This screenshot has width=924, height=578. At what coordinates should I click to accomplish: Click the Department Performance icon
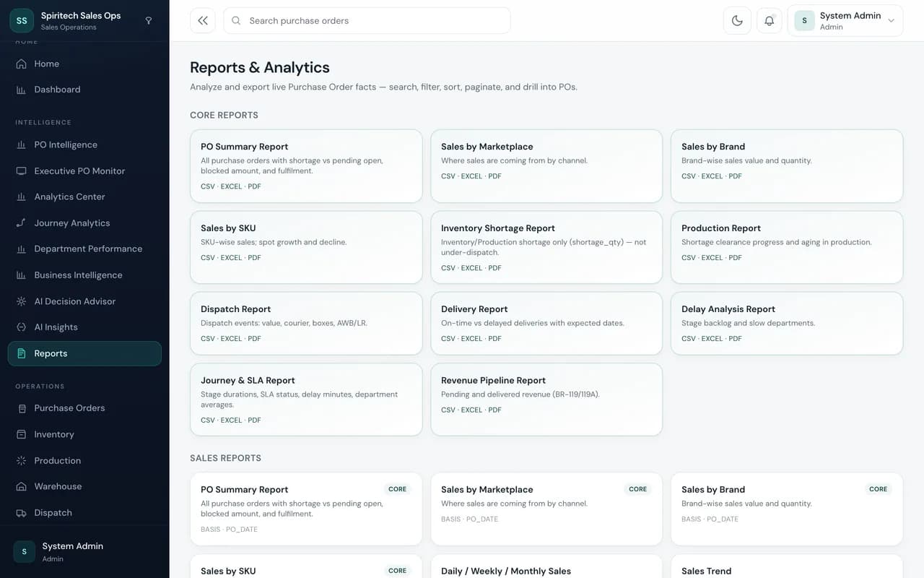tap(21, 249)
